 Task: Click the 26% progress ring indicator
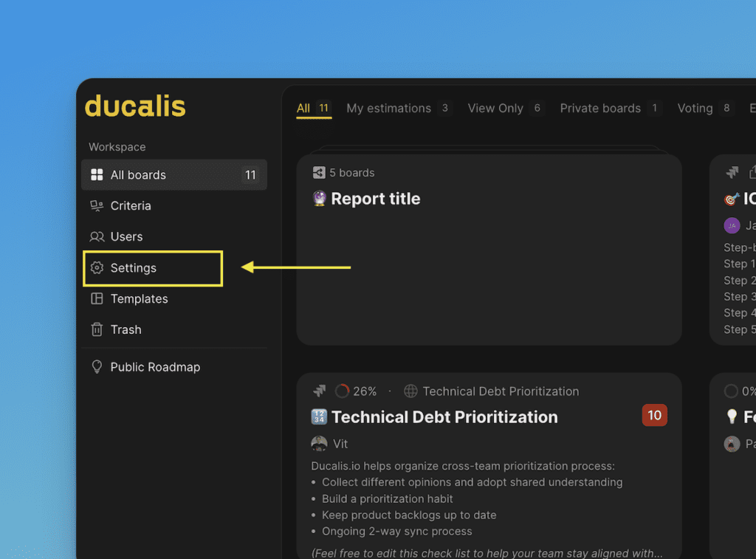coord(343,391)
